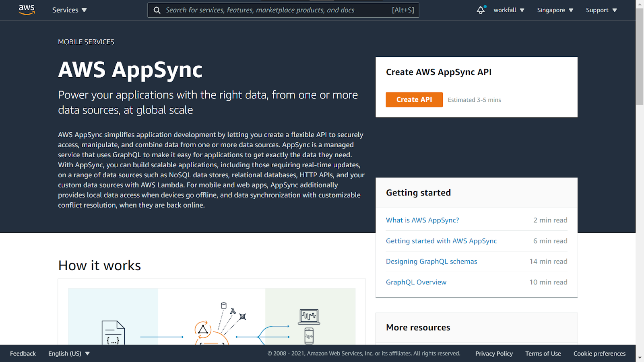The height and width of the screenshot is (362, 644).
Task: Click the database cylinder icon in diagram
Action: [x=224, y=306]
